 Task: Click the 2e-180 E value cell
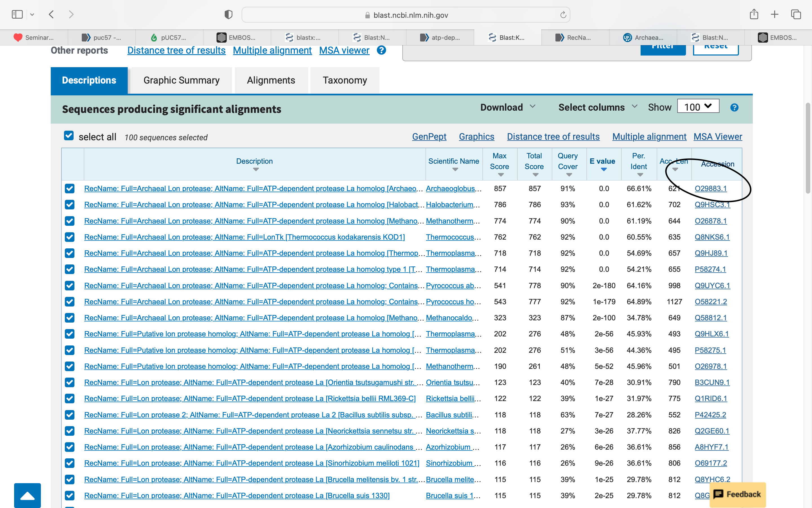tap(604, 286)
